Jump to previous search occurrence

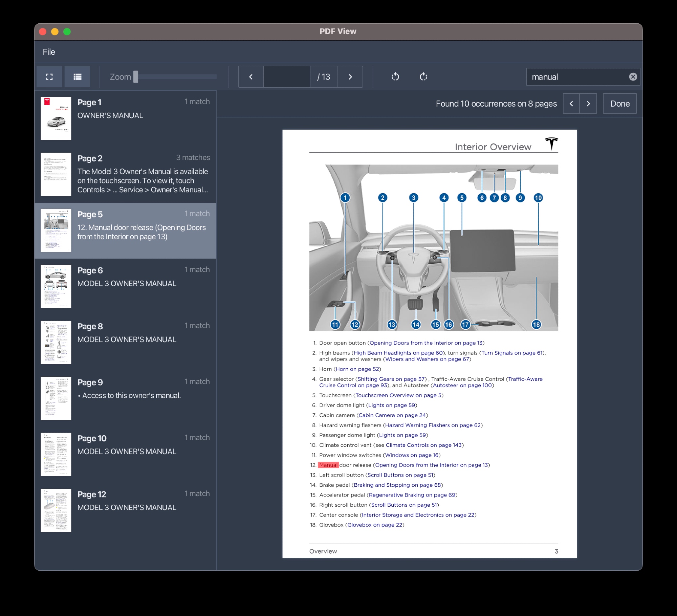coord(571,104)
